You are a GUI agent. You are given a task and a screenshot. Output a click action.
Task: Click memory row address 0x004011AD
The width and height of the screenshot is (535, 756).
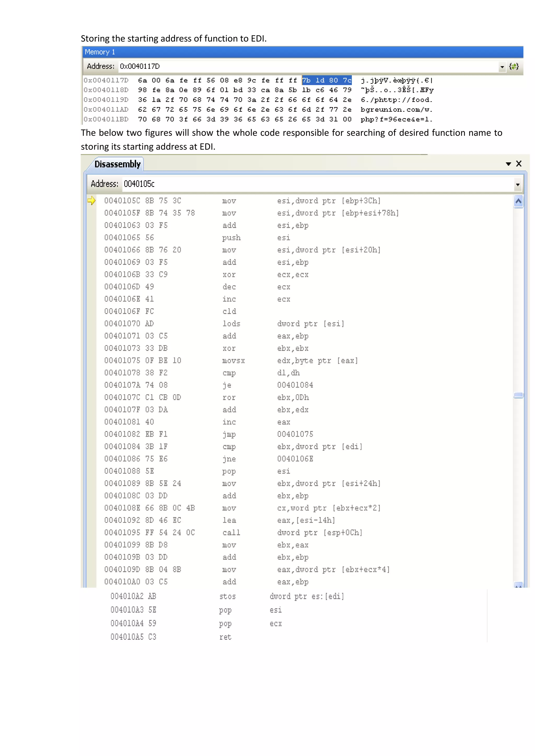click(106, 110)
